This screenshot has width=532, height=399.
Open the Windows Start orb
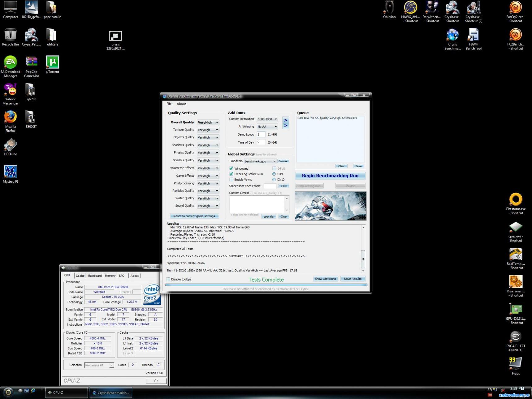(8, 392)
